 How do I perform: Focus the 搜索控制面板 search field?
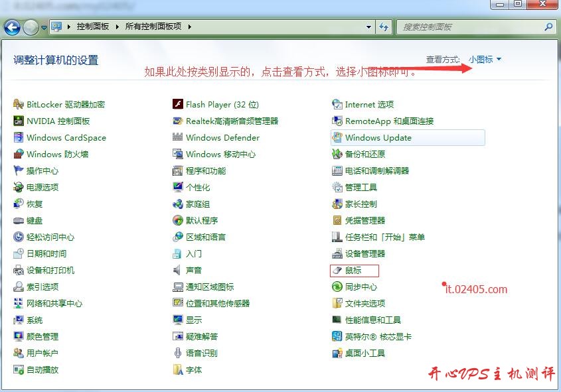(x=477, y=27)
